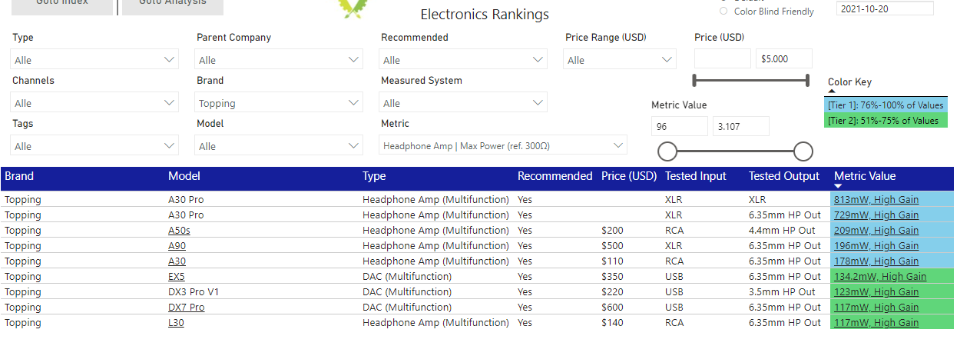Click the 3.5mm HP Out tested output cell

[782, 292]
